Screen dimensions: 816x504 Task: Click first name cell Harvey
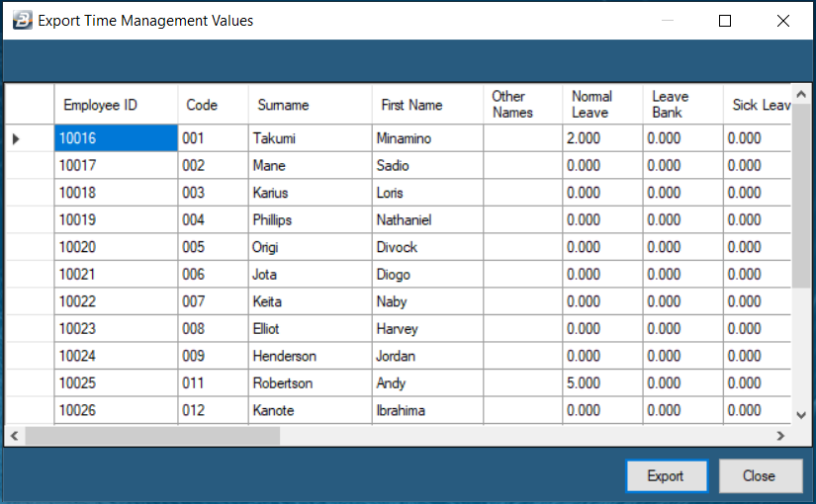[x=427, y=328]
